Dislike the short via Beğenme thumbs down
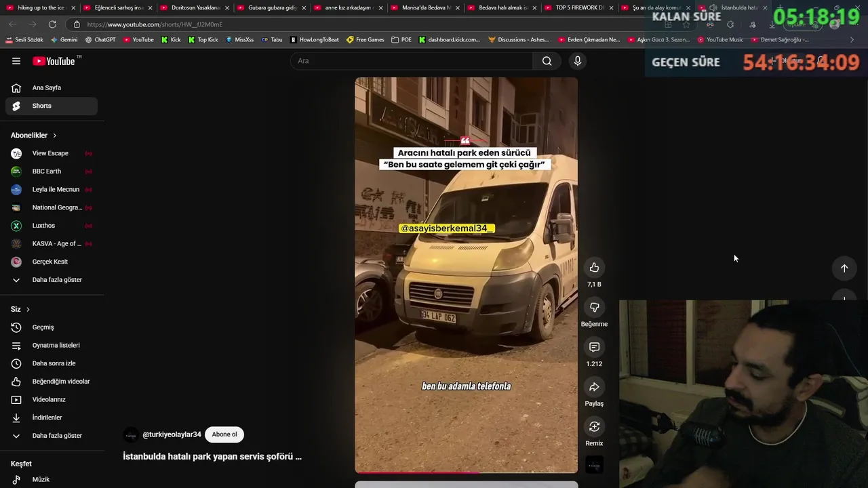 coord(594,308)
